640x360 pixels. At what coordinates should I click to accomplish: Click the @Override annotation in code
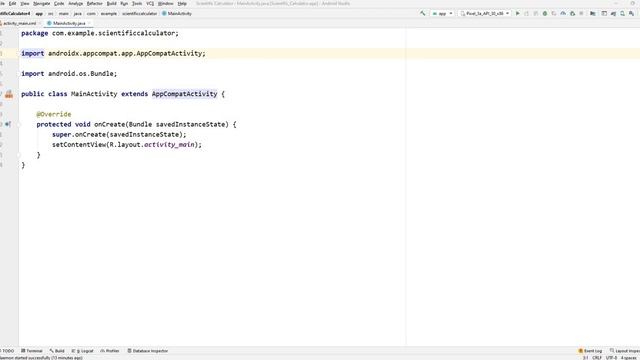point(53,114)
